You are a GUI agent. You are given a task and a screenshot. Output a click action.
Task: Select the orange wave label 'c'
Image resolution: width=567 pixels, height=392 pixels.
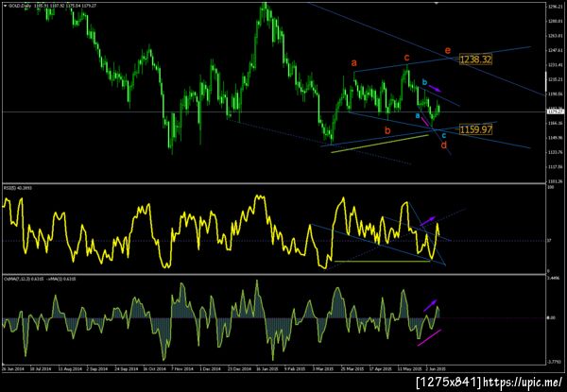pos(406,58)
